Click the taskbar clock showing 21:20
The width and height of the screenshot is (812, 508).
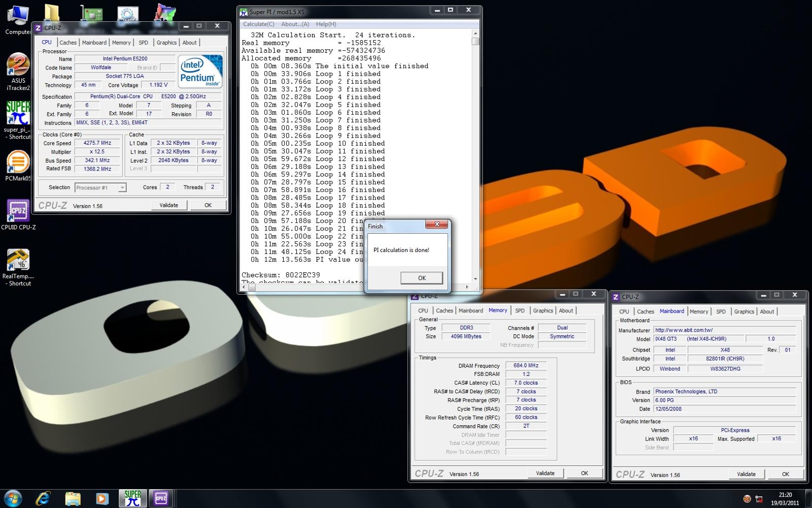click(x=785, y=495)
